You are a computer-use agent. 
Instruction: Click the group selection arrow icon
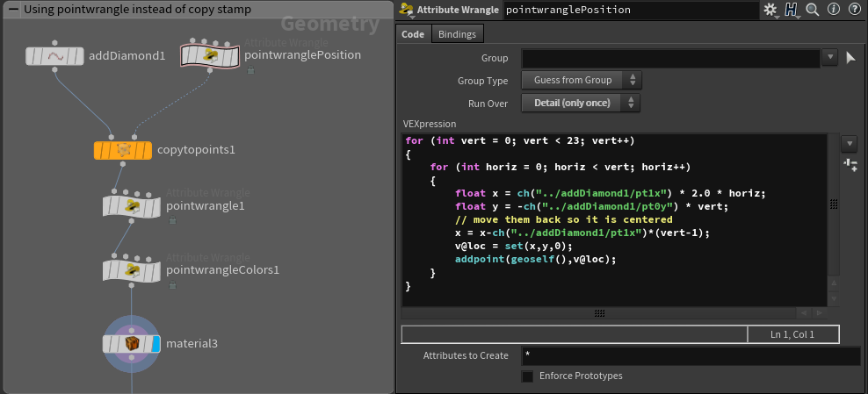click(850, 58)
